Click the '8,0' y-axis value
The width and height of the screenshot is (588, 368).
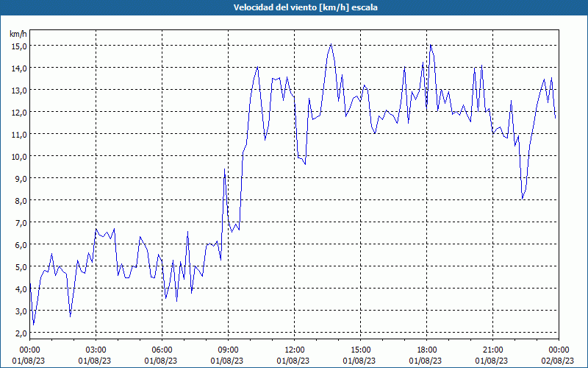point(21,201)
